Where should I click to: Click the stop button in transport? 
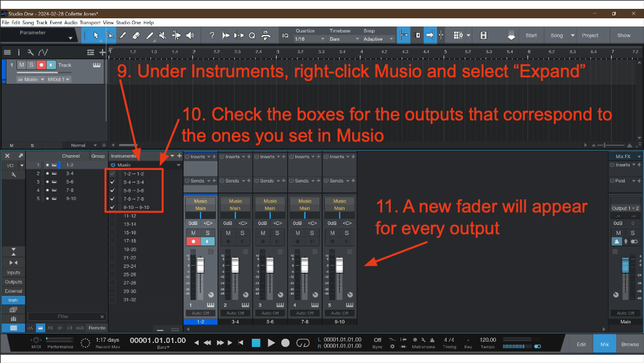(256, 343)
